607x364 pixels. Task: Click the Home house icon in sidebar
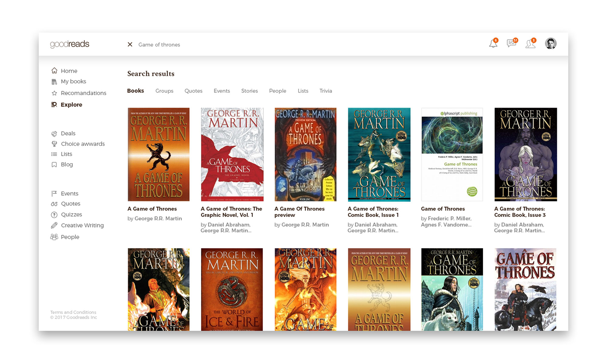[54, 71]
